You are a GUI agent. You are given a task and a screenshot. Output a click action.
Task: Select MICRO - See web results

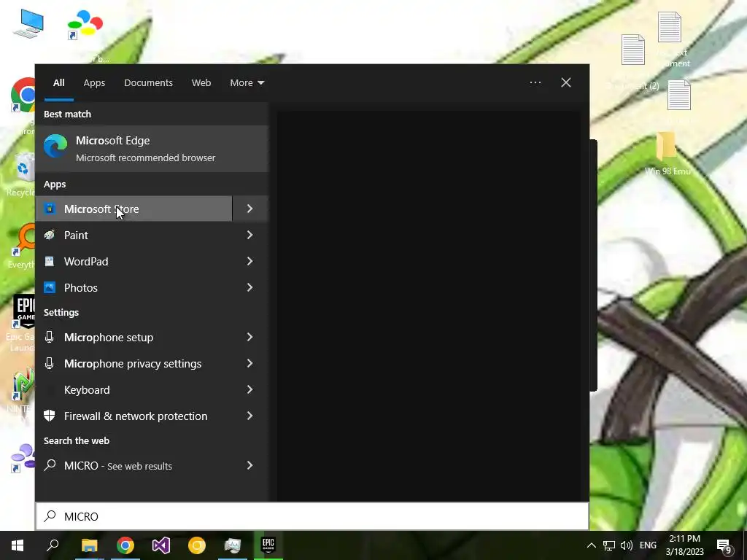[134, 465]
